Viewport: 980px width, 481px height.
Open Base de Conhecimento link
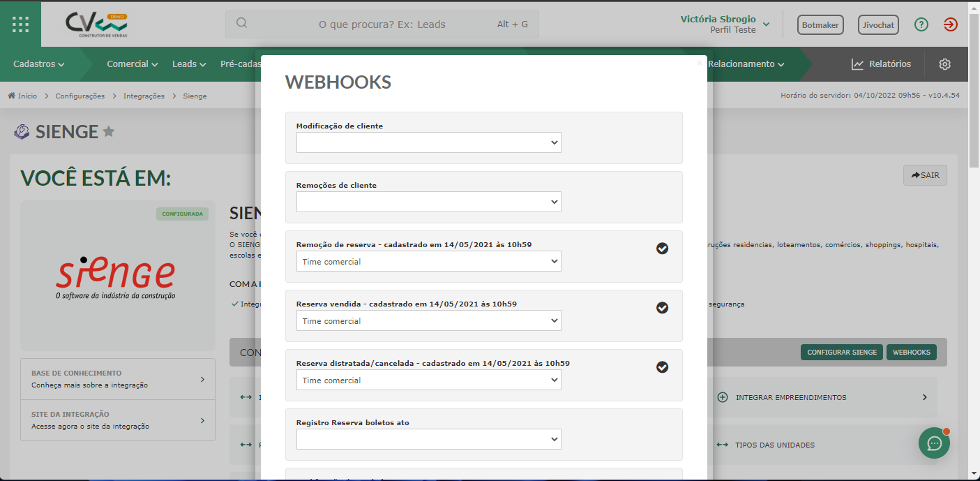[118, 379]
